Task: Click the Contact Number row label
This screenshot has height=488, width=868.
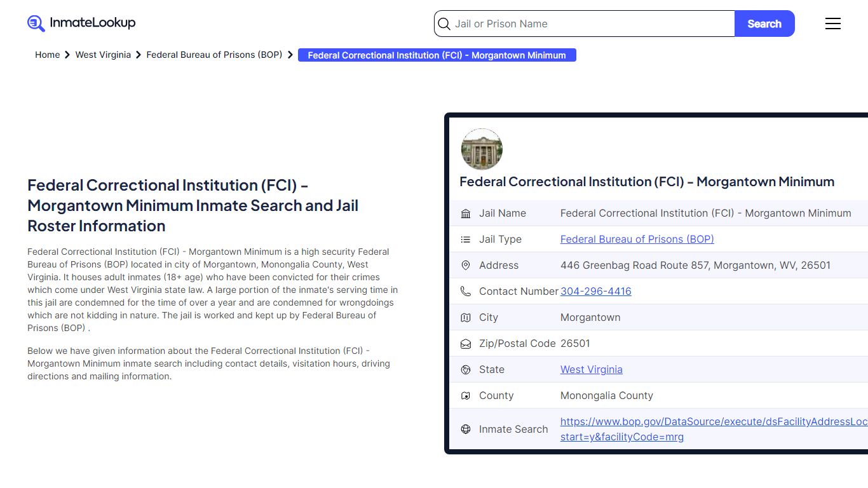Action: pyautogui.click(x=519, y=292)
